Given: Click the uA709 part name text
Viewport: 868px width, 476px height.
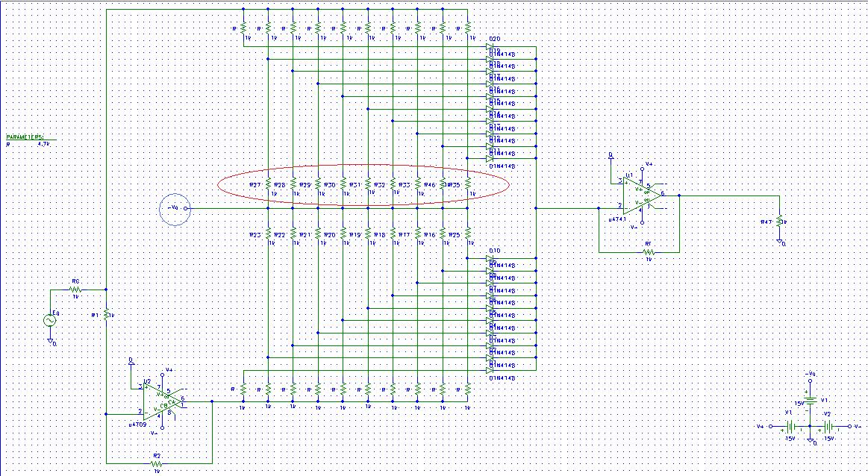Looking at the screenshot, I should pyautogui.click(x=137, y=425).
